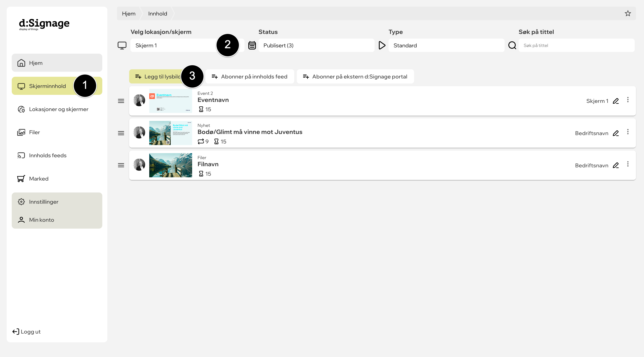644x357 pixels.
Task: Open the Bodø/Glimt news thumbnail
Action: click(171, 133)
